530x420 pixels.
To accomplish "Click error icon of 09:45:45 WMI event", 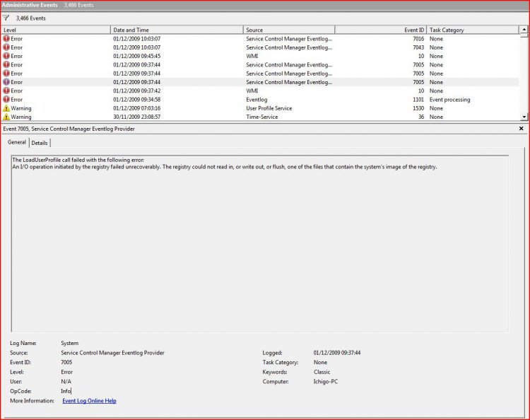I will tap(6, 56).
